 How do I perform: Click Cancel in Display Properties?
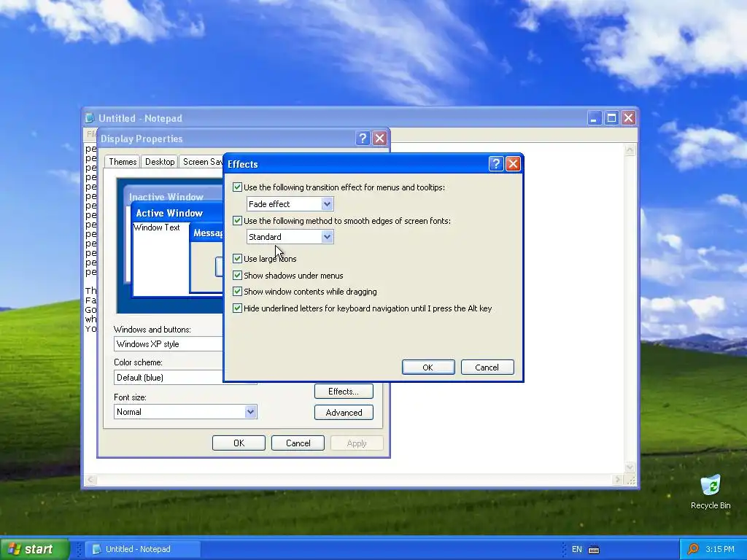pyautogui.click(x=298, y=443)
